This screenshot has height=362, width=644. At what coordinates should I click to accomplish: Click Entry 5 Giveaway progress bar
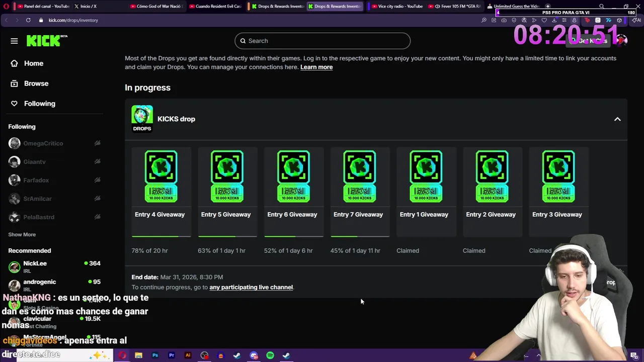pos(227,236)
